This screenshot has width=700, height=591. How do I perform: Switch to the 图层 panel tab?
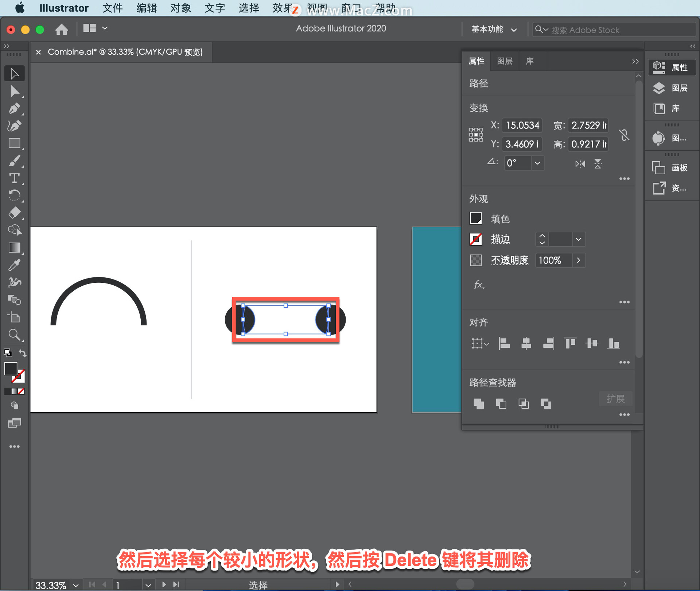point(505,61)
